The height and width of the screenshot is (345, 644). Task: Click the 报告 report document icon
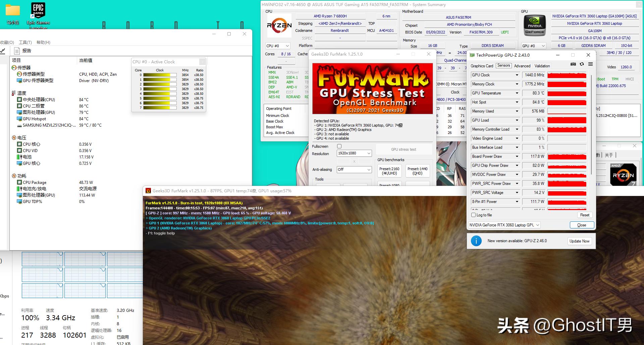click(17, 51)
